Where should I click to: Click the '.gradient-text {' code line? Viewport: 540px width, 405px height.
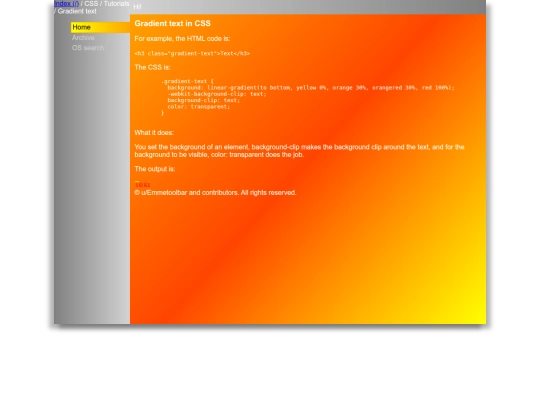(x=187, y=81)
